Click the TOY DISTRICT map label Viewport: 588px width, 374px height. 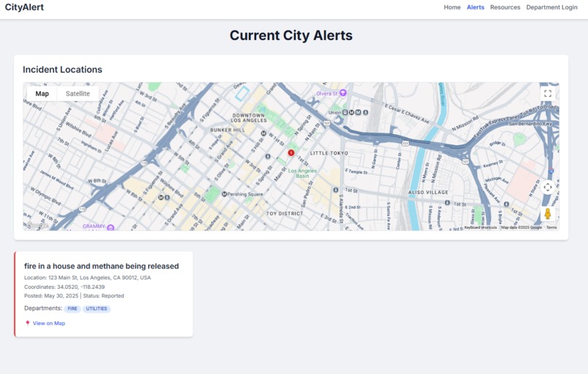pos(285,213)
